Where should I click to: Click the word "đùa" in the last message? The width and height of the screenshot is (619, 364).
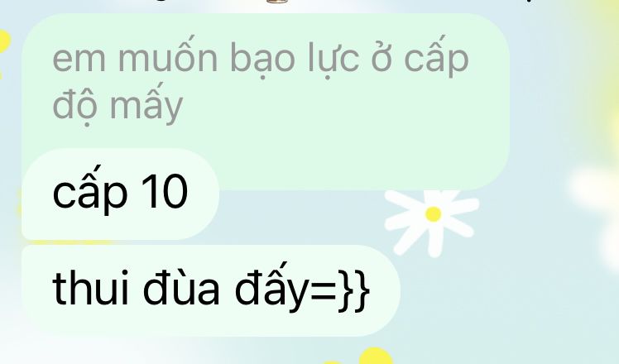180,287
